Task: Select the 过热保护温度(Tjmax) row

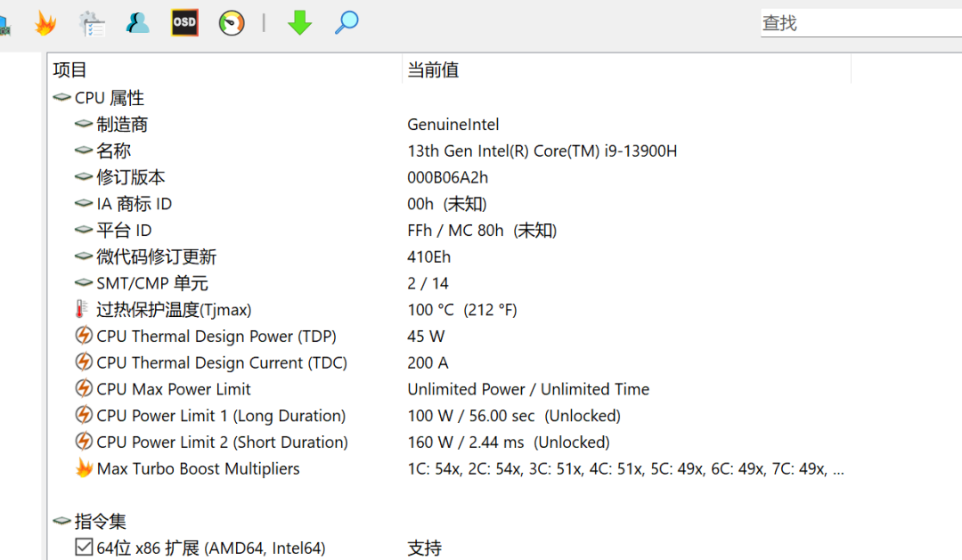Action: tap(174, 310)
